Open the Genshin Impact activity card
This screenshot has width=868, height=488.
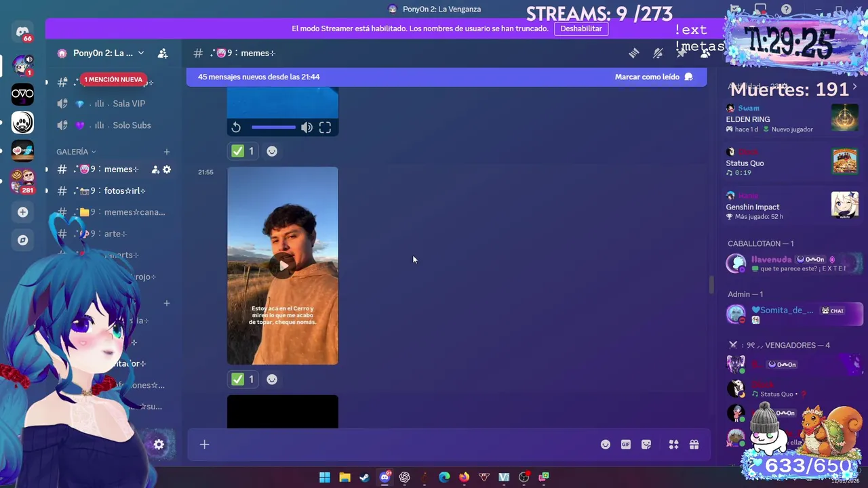click(x=792, y=206)
